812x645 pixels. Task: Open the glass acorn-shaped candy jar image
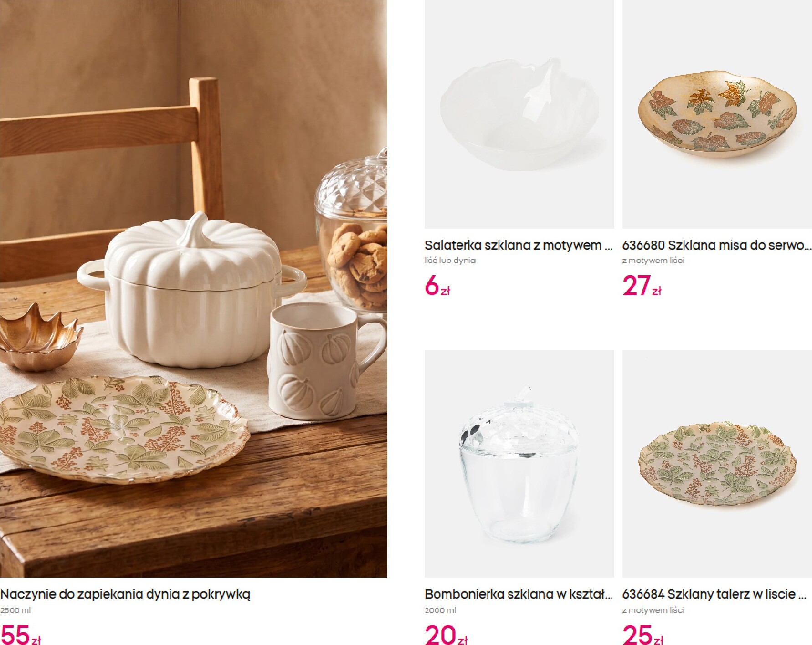519,464
